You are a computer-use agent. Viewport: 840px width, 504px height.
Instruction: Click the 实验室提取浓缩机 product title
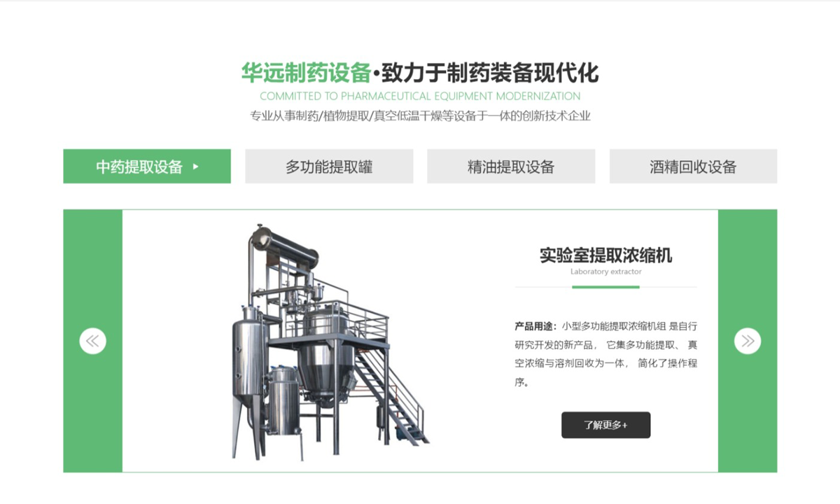[605, 255]
